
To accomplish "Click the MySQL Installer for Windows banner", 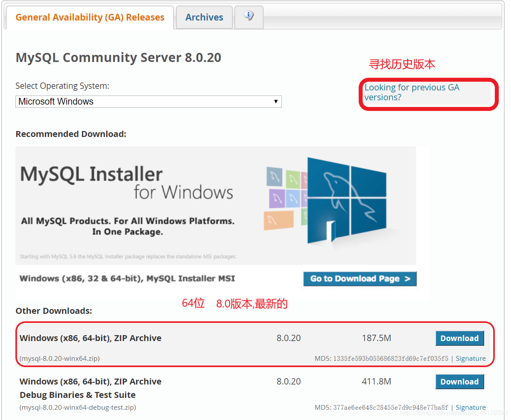I will click(x=215, y=206).
